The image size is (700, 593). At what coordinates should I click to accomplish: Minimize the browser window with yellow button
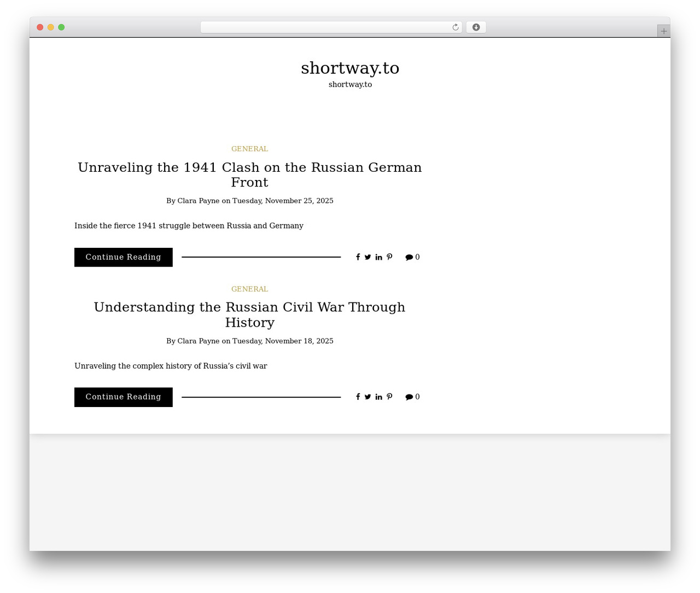51,27
